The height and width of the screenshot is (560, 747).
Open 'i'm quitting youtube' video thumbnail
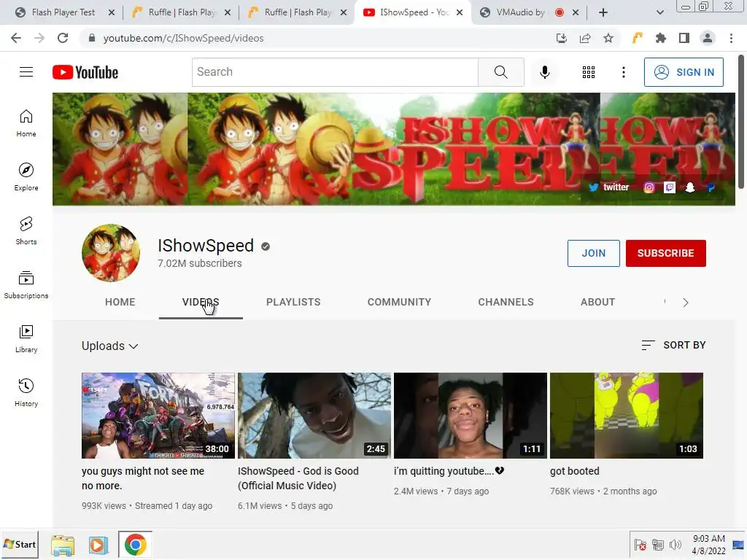click(471, 416)
